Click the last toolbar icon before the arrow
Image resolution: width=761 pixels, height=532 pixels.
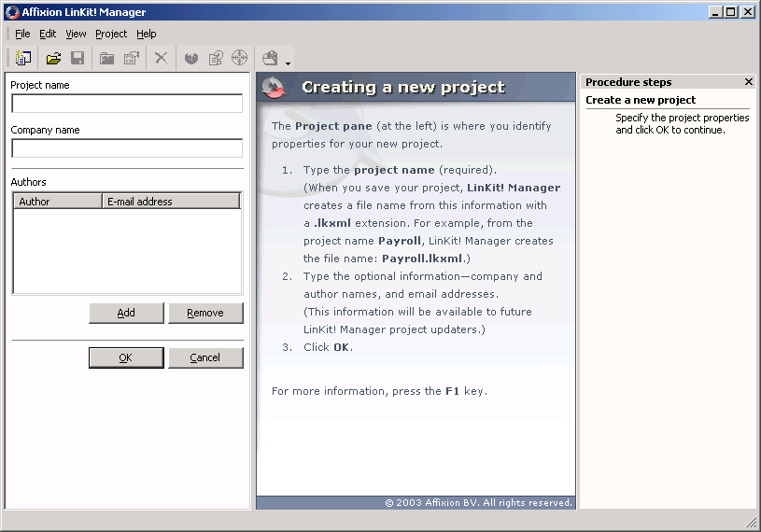point(270,58)
